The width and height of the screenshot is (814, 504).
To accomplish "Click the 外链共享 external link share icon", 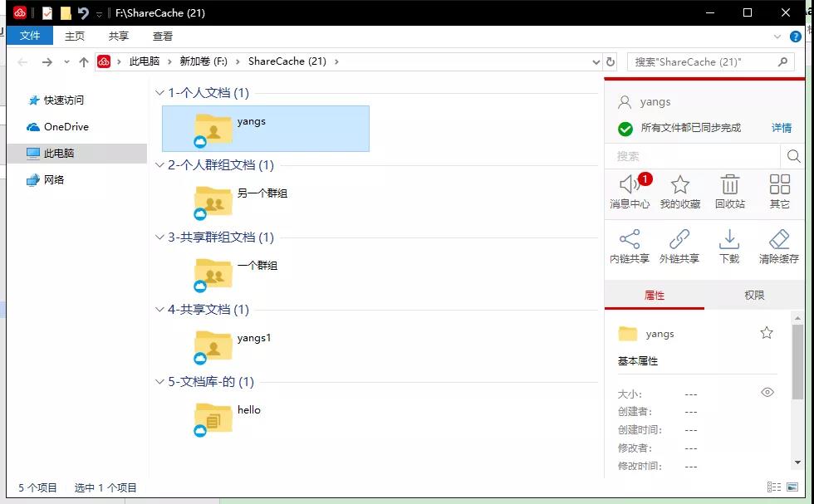I will (x=679, y=246).
